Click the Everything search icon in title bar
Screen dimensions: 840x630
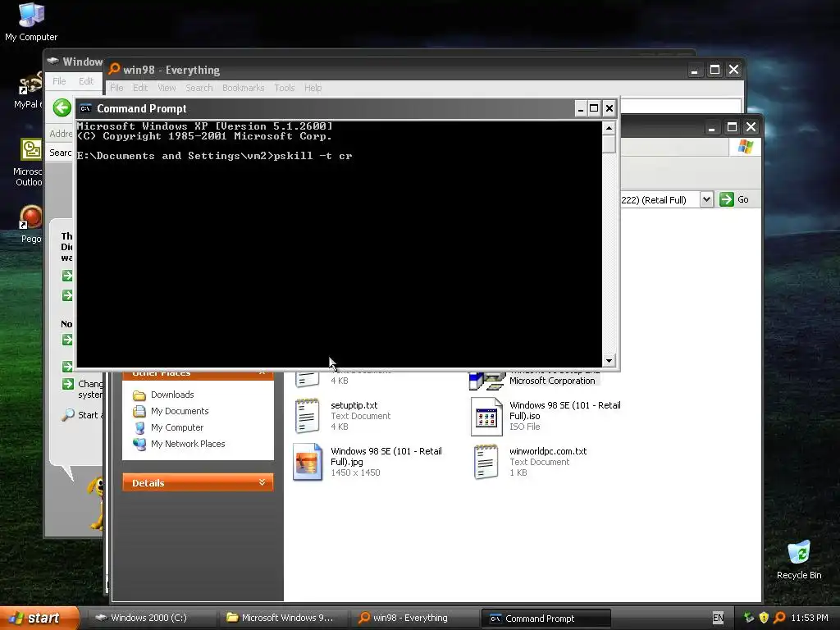click(x=114, y=69)
